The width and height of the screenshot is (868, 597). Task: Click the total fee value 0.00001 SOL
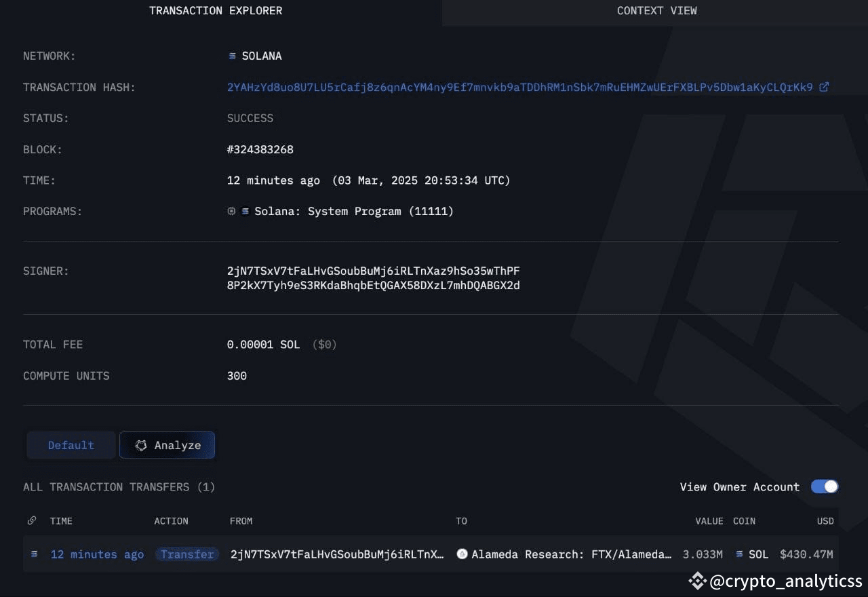point(263,345)
